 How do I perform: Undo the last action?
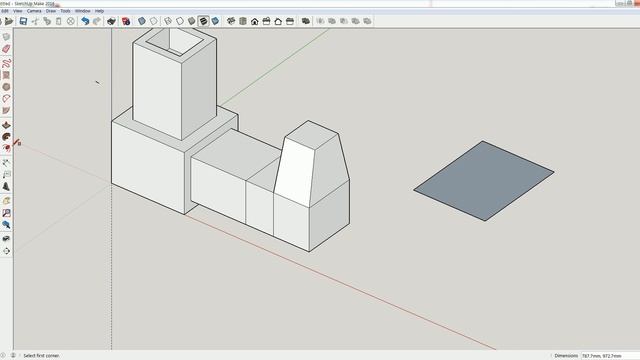coord(85,21)
